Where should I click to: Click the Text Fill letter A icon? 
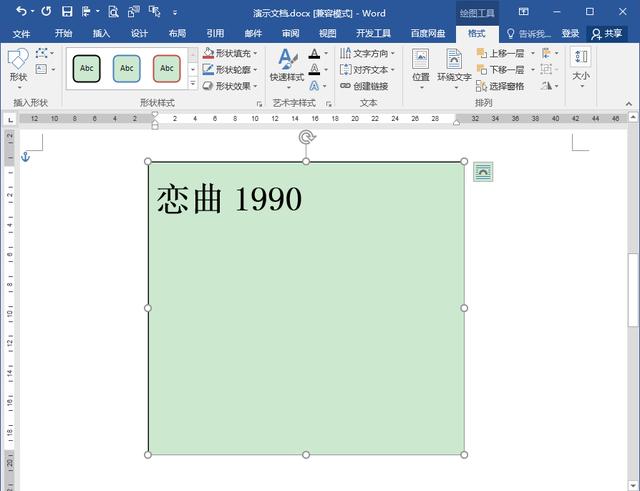tap(314, 53)
